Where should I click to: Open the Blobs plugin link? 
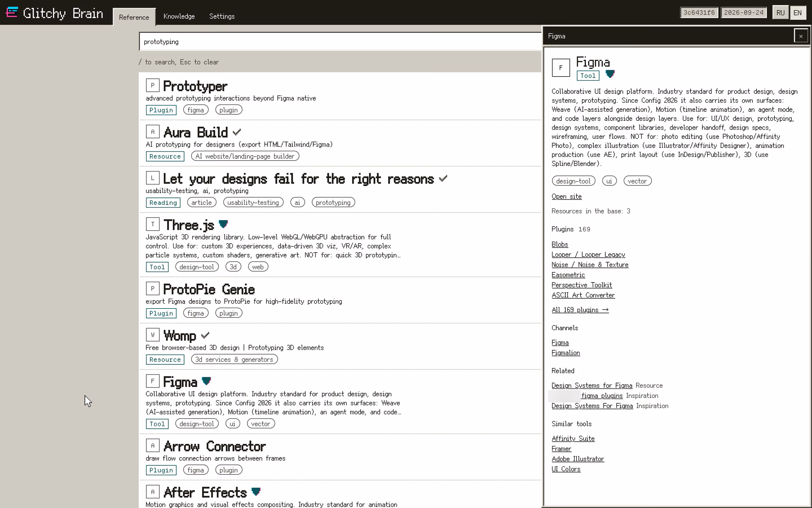(x=560, y=245)
